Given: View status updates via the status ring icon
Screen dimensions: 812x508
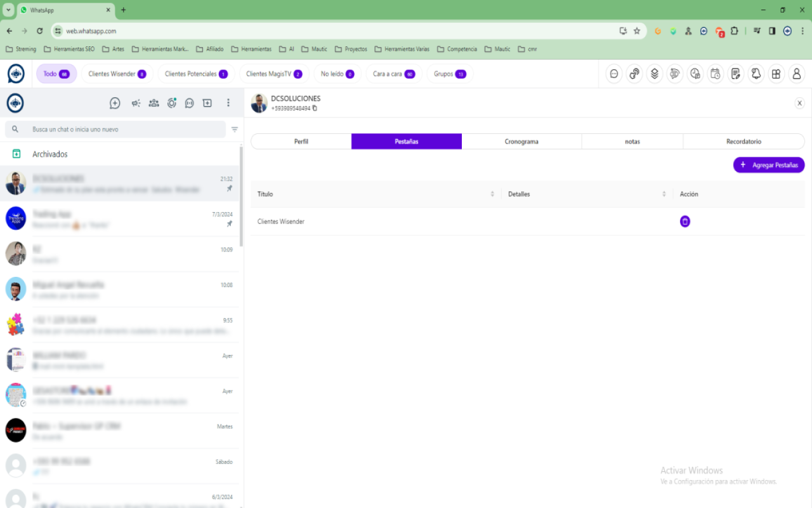Looking at the screenshot, I should click(171, 103).
